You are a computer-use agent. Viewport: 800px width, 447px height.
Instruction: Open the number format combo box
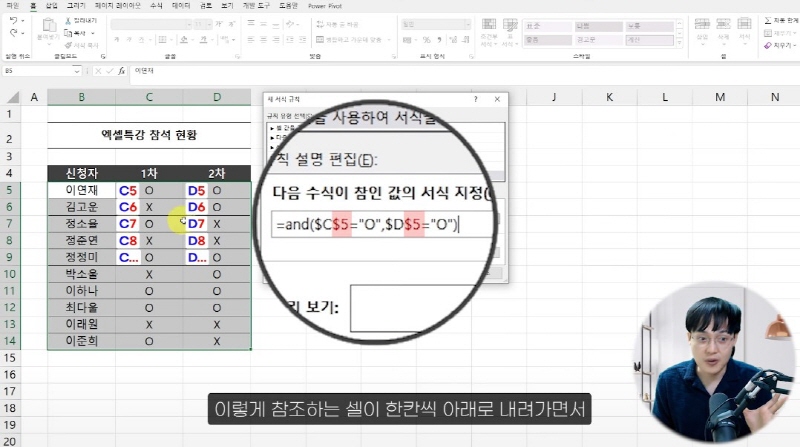pos(436,24)
